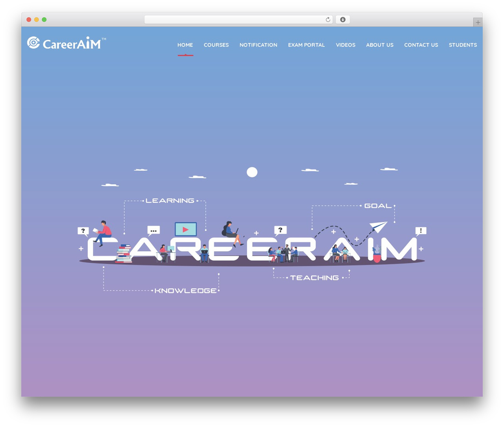
Task: Visit the ABOUT US page
Action: [x=380, y=45]
